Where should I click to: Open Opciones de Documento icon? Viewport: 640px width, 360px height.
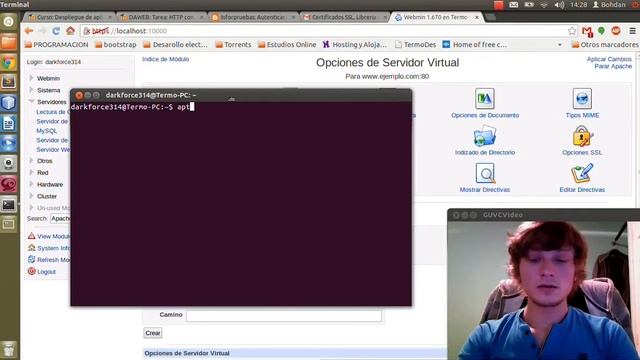pyautogui.click(x=484, y=98)
